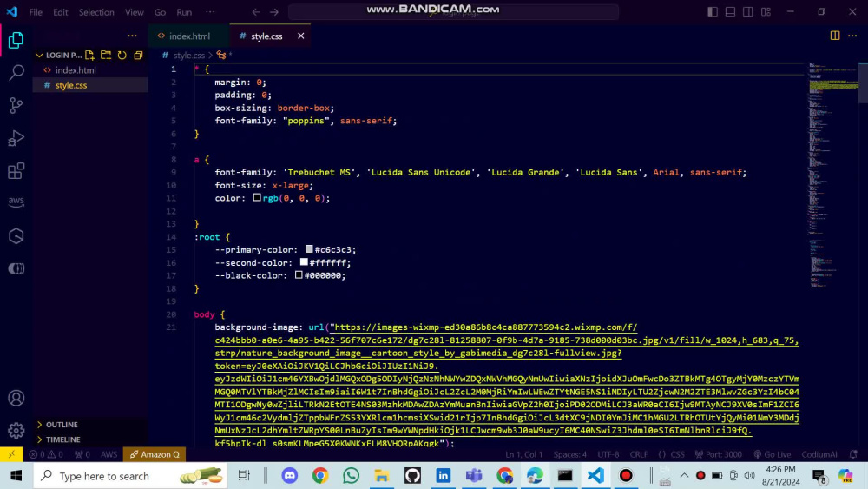868x489 pixels.
Task: Click the command center search box
Action: point(453,11)
